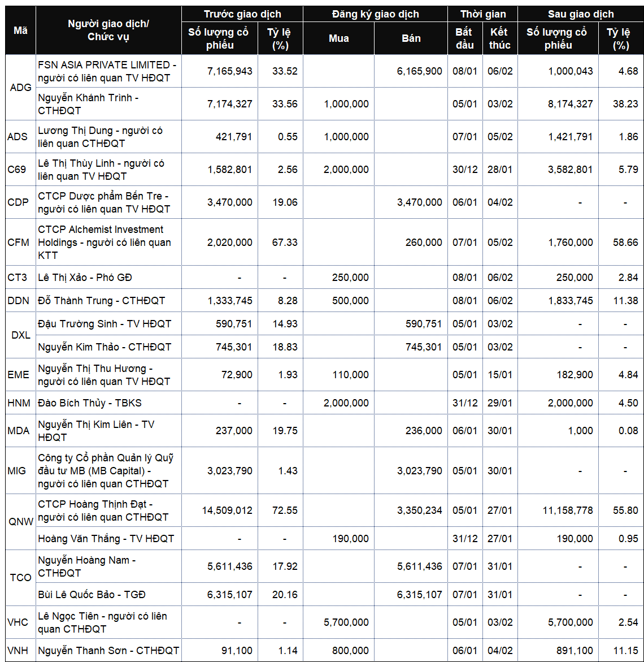Select the "Mua" column header
The width and height of the screenshot is (644, 662).
point(338,38)
